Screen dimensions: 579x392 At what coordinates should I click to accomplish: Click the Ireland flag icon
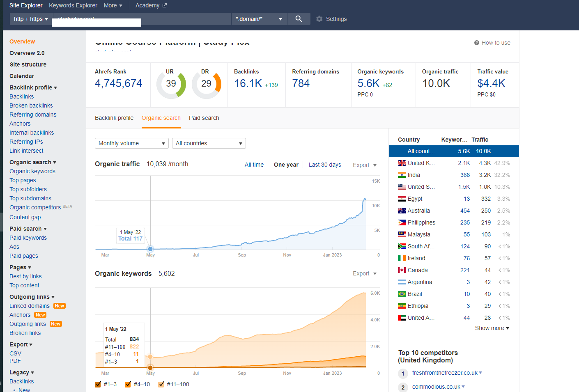coord(402,258)
